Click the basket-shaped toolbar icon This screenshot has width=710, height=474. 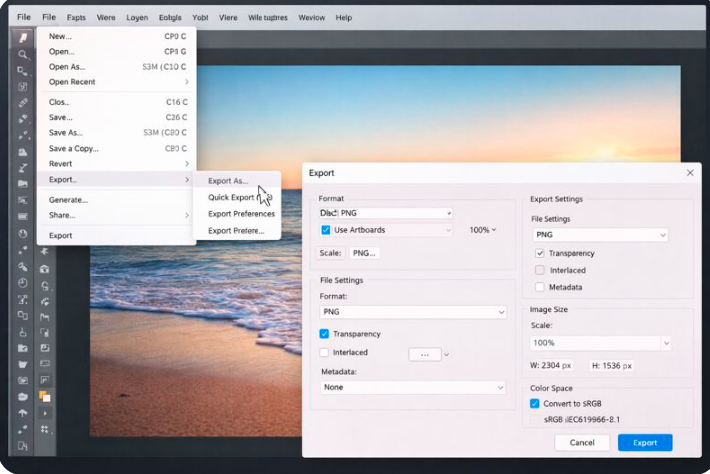tap(23, 364)
